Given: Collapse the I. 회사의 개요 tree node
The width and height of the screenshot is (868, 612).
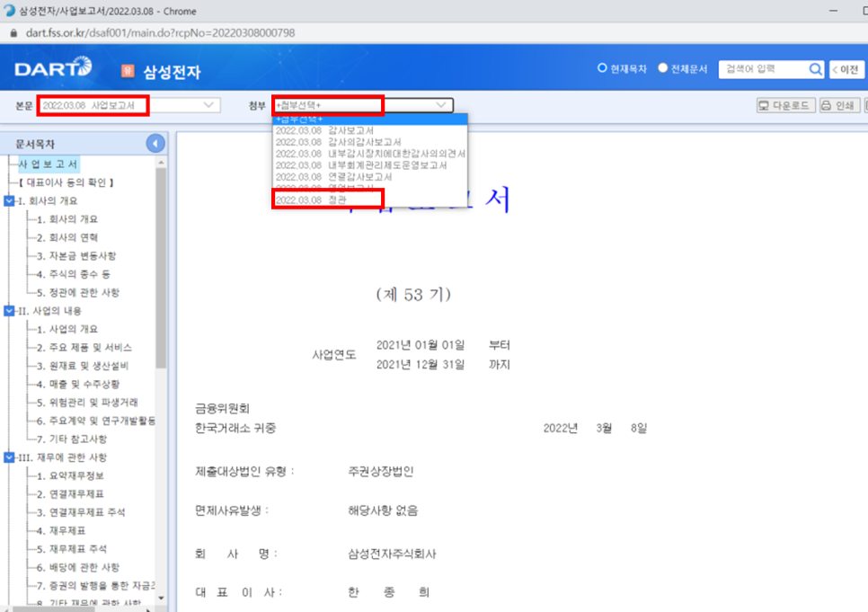Looking at the screenshot, I should pyautogui.click(x=9, y=200).
